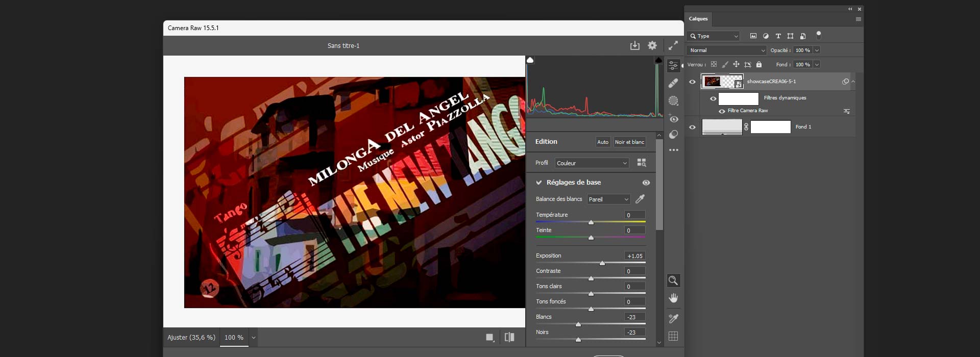Image resolution: width=980 pixels, height=357 pixels.
Task: Select the Zoom magnifier tool
Action: [x=673, y=280]
